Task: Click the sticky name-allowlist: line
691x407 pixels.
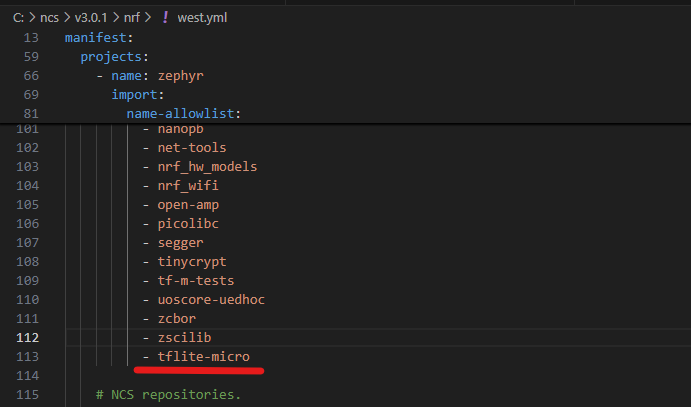Action: point(183,114)
